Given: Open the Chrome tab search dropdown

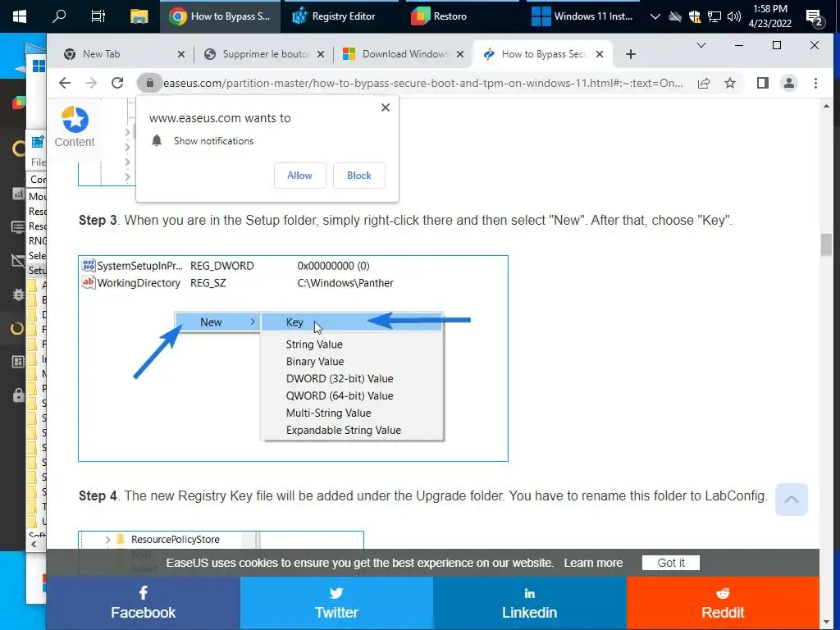Looking at the screenshot, I should 701,46.
